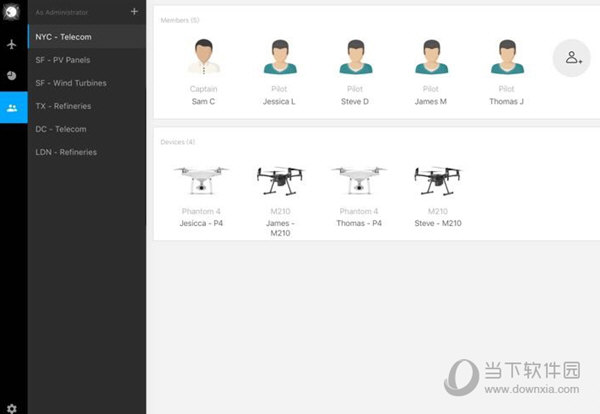Open Jesicca - P4 Phantom drone image
The image size is (600, 414).
(201, 180)
